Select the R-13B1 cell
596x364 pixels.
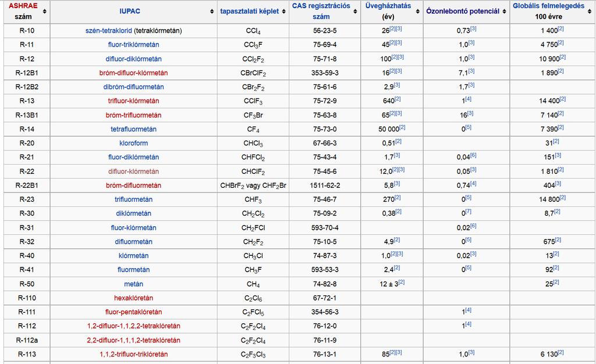pos(27,115)
